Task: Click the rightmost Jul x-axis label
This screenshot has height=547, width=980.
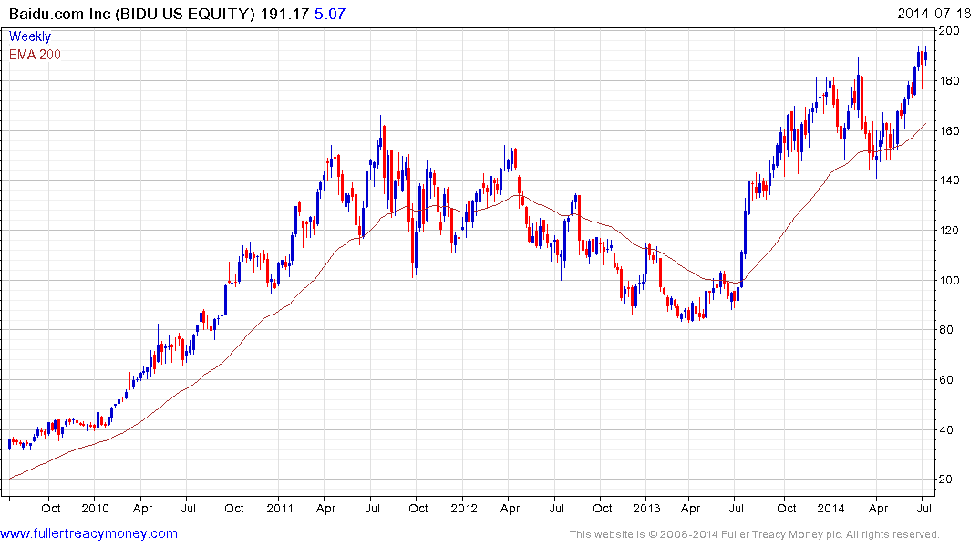Action: coord(923,508)
